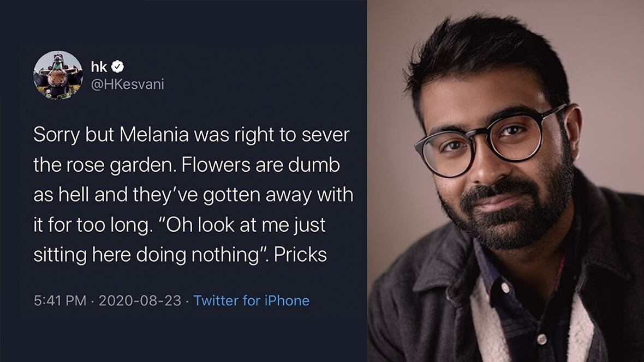Open the @HKesvani handle link
This screenshot has height=362, width=644.
(x=127, y=84)
